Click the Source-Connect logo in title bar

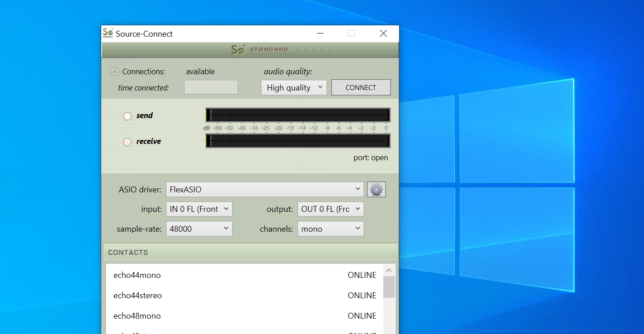tap(108, 33)
